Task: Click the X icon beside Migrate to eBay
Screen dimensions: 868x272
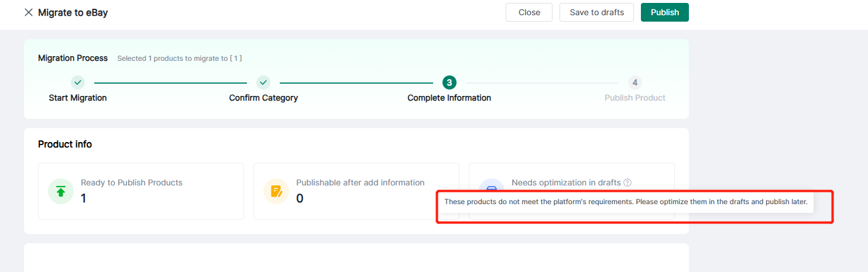Action: click(x=28, y=12)
